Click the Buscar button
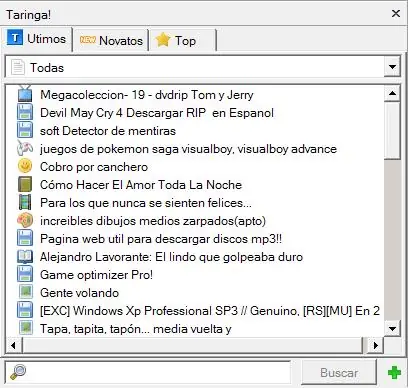408x388 pixels. point(339,372)
